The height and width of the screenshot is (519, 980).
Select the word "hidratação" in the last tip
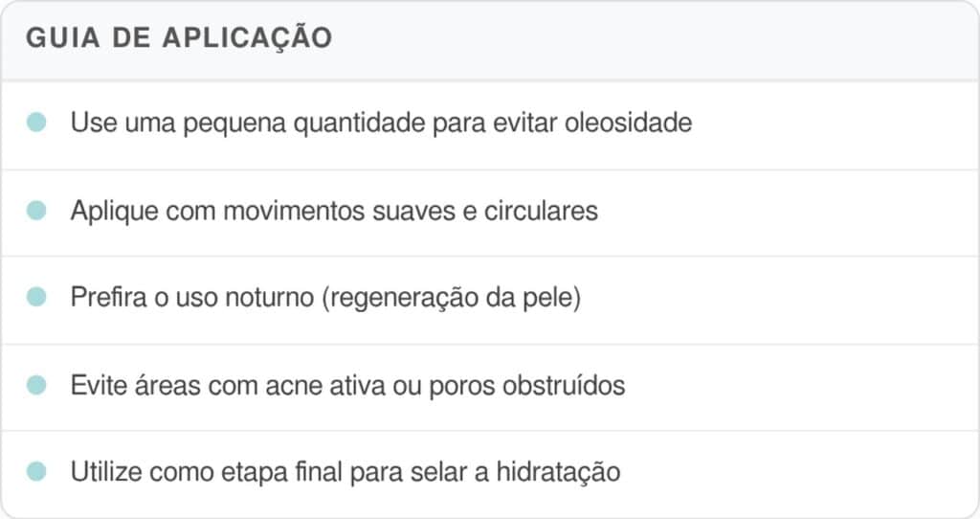tap(558, 473)
